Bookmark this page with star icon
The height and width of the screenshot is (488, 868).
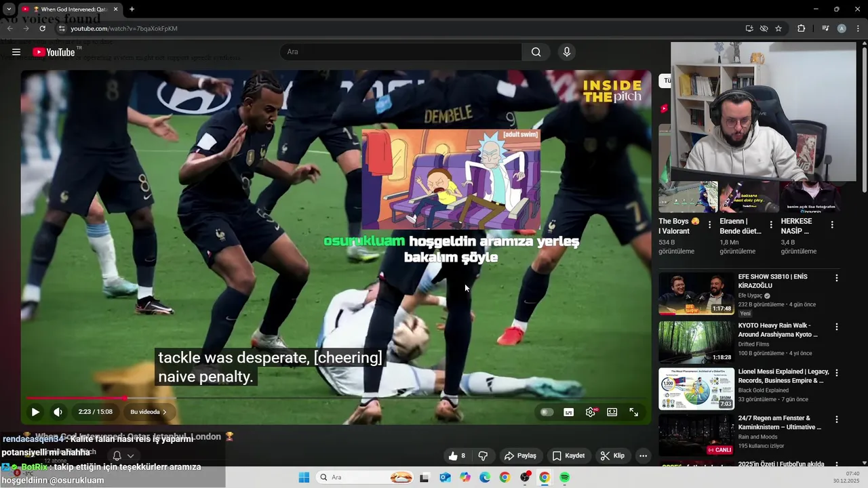(x=778, y=28)
